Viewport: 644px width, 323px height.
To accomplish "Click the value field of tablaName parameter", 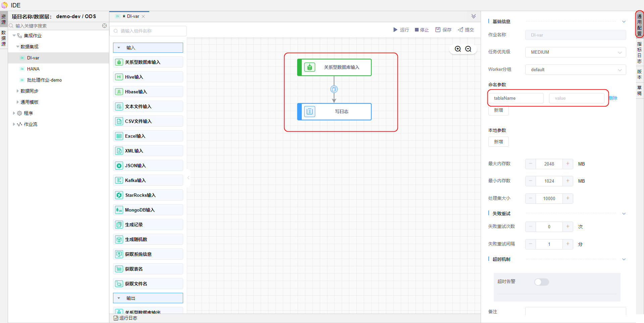I will pos(576,98).
